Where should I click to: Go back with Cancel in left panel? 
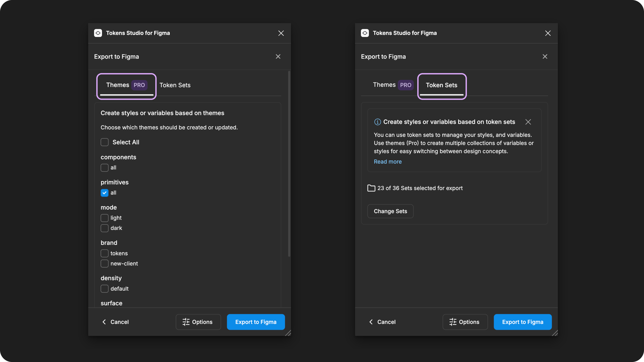point(116,322)
